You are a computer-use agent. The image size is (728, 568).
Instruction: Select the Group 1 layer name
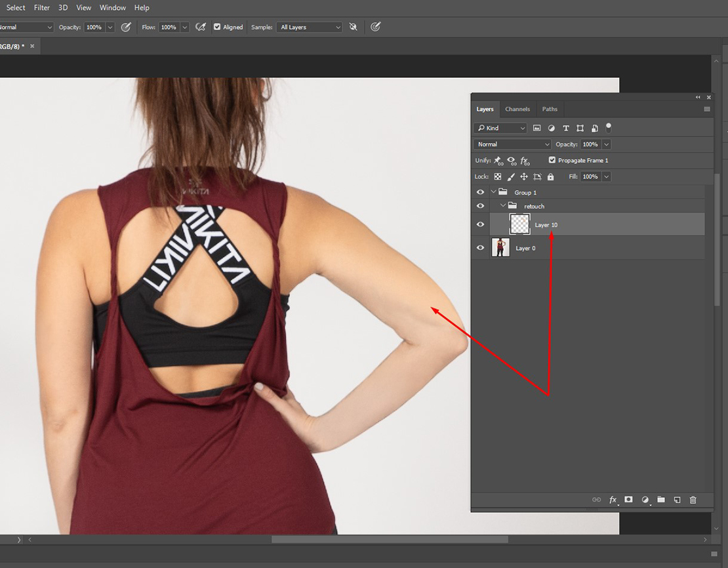tap(525, 192)
